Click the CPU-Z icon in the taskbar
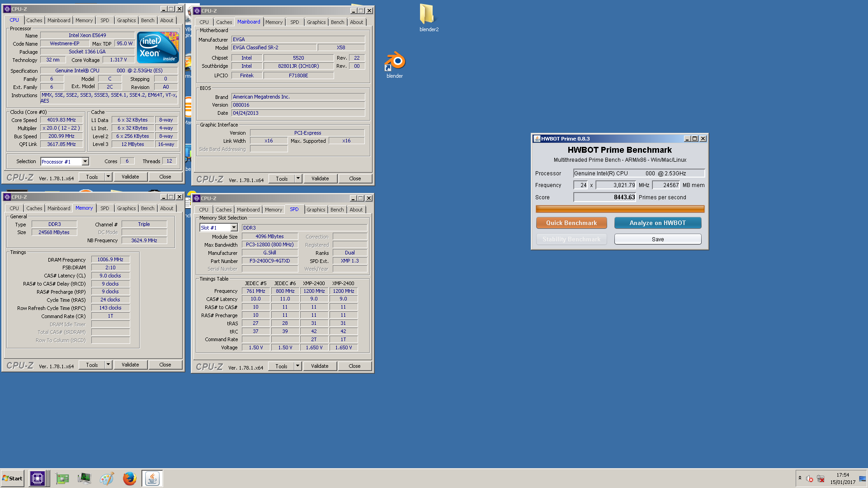This screenshot has width=868, height=488. (38, 479)
